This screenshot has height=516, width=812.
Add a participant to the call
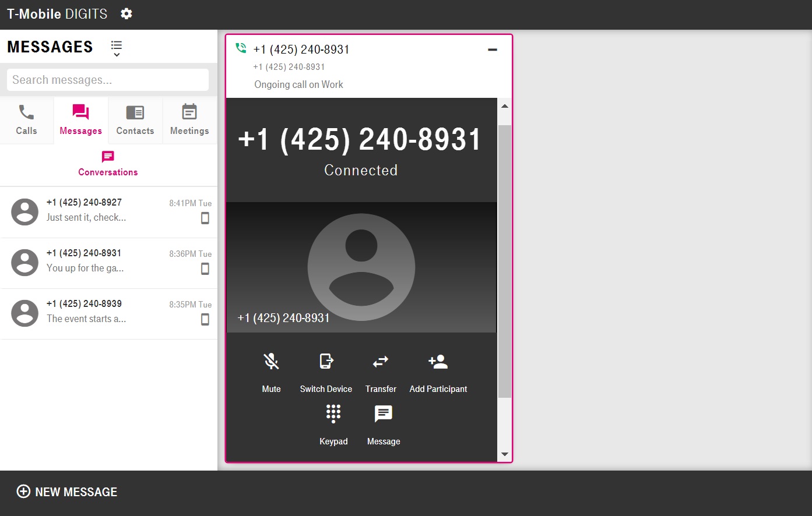click(x=438, y=362)
